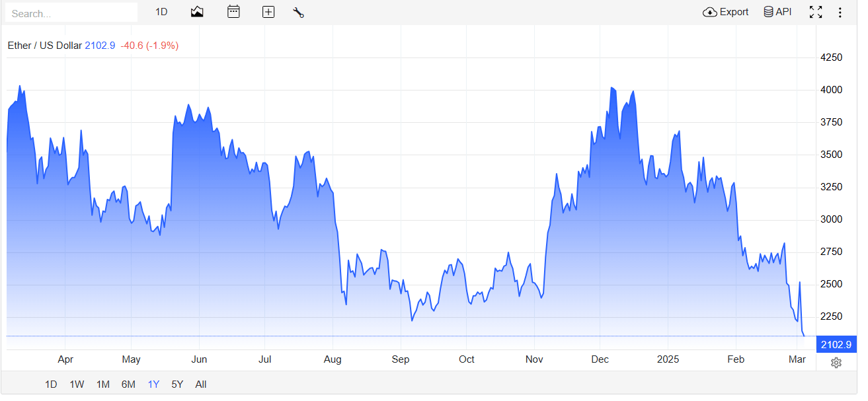
Task: Click the Jul label on time axis
Action: [264, 359]
